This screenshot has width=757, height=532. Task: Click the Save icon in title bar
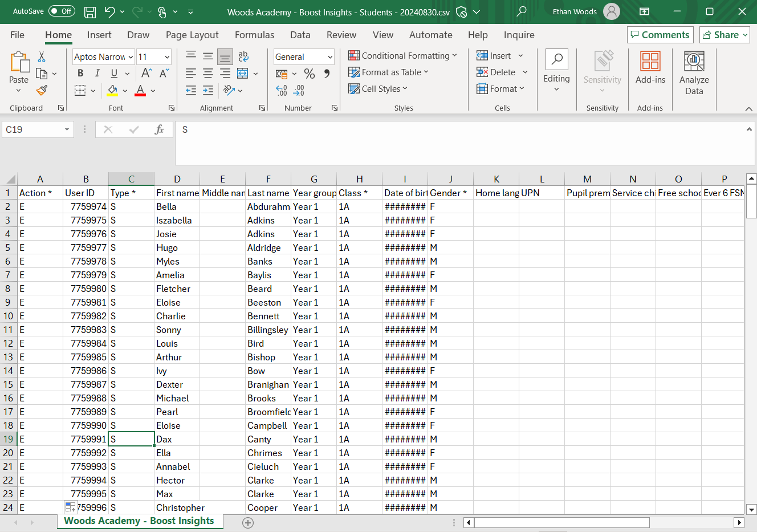pos(90,12)
